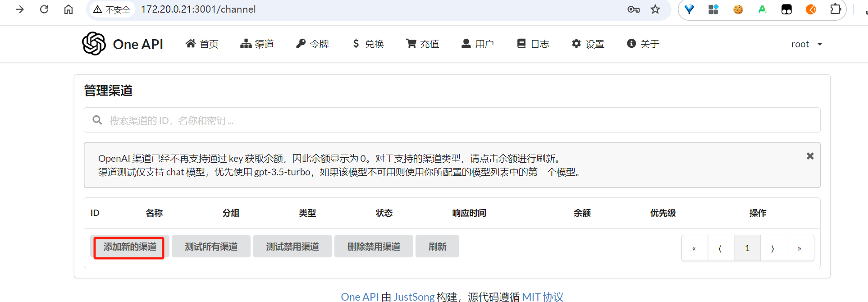
Task: Go to next page with ⟩ button
Action: click(x=773, y=248)
